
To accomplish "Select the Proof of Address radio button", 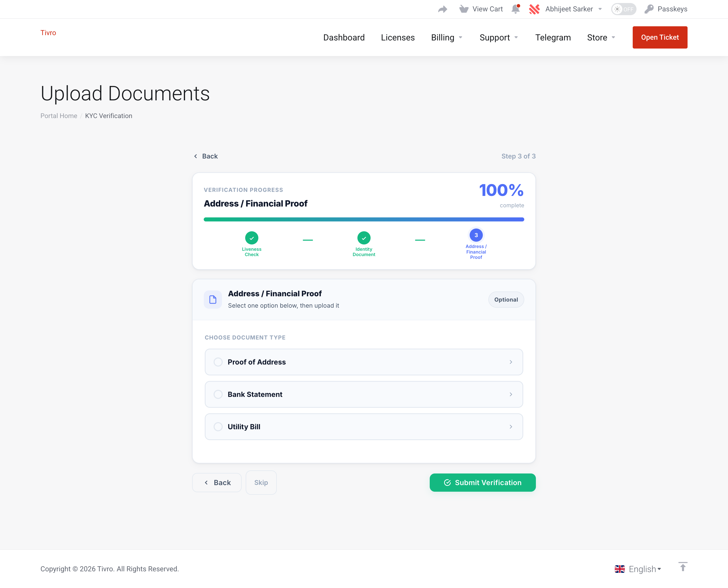I will [218, 362].
